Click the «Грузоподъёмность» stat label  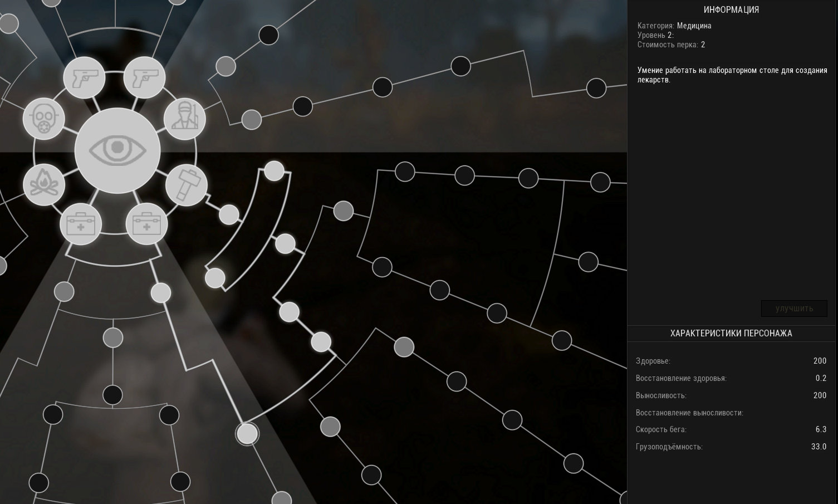[669, 447]
